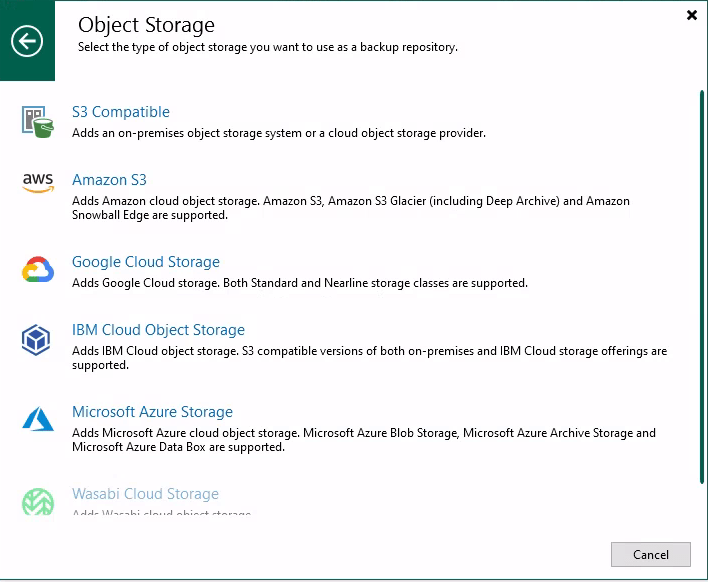Click the Cancel button
Viewport: 708px width, 582px height.
[x=651, y=554]
